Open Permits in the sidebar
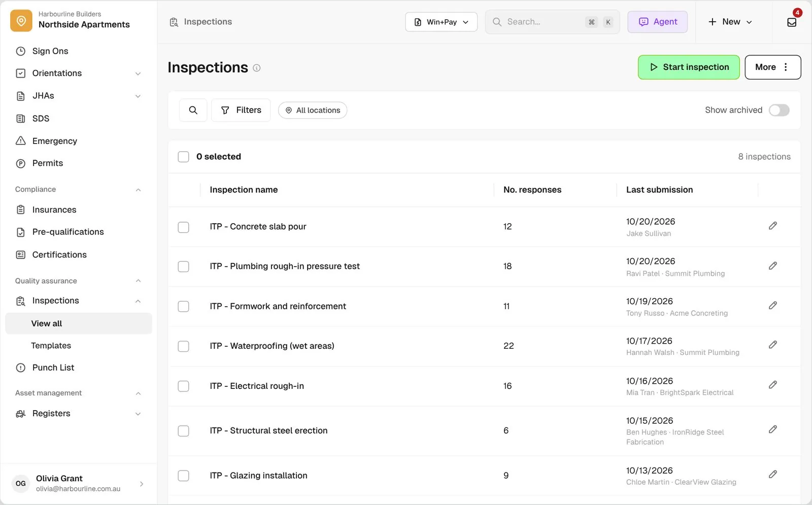812x505 pixels. pos(48,163)
